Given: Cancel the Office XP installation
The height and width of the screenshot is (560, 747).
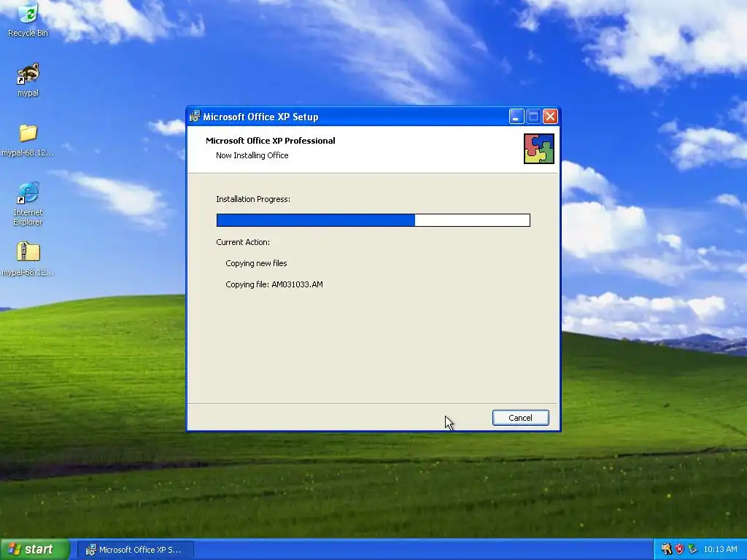Looking at the screenshot, I should pos(520,418).
